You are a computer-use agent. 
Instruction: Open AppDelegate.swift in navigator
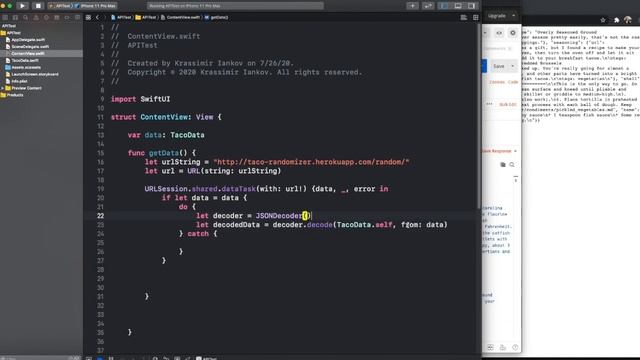(x=25, y=40)
